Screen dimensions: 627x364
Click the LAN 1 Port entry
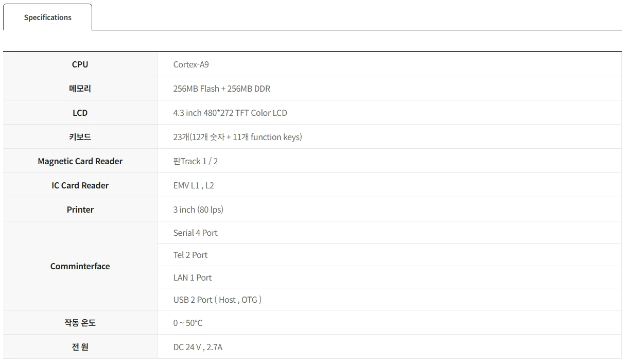coord(193,278)
